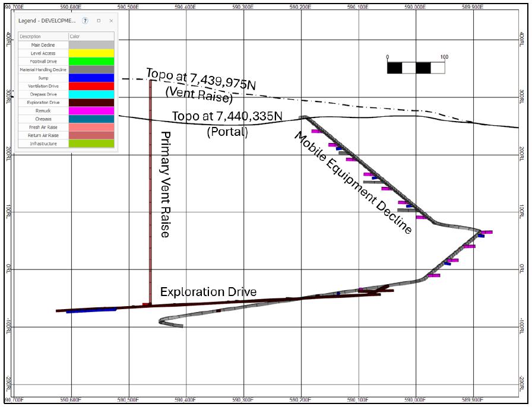Close the Legend panel with the X

[x=111, y=21]
